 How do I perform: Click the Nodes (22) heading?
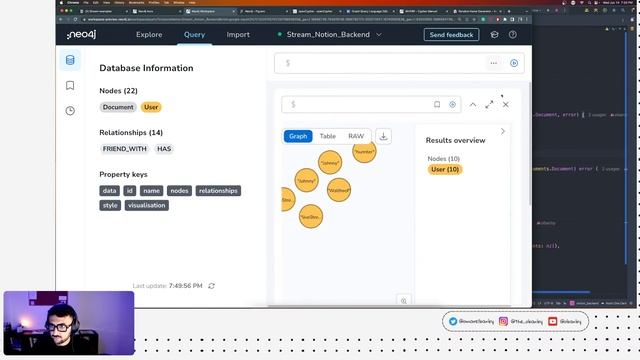click(118, 91)
